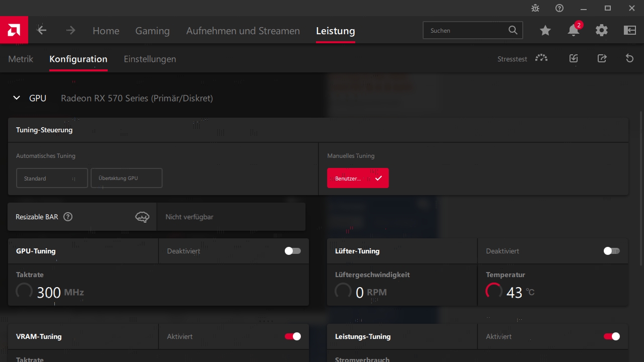Click the Manuelles Tuning label
The image size is (644, 362).
pos(351,156)
